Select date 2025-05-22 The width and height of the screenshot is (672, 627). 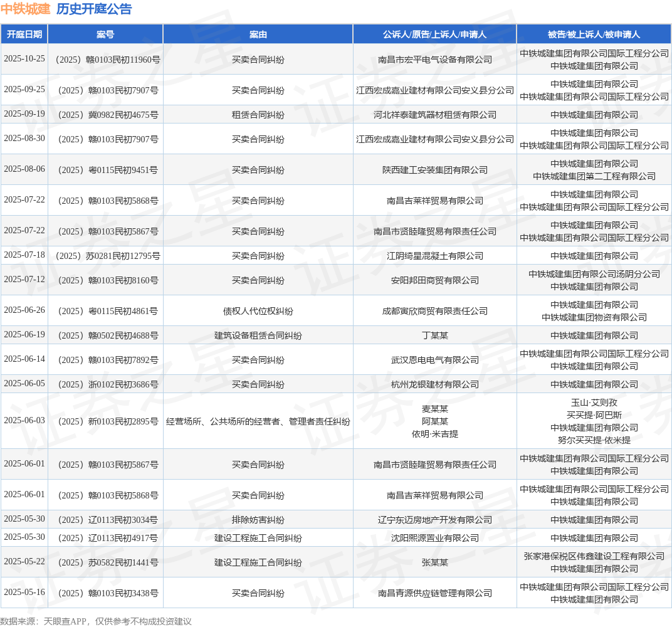click(24, 561)
